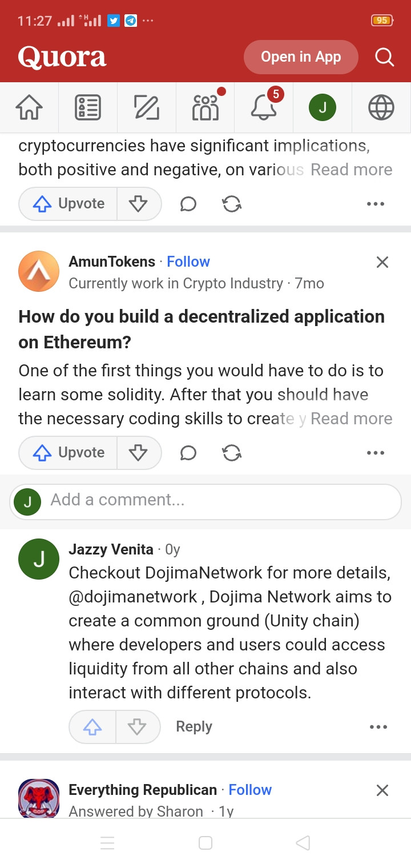This screenshot has height=868, width=411.
Task: Upvote the AmunTokens answer
Action: click(68, 453)
